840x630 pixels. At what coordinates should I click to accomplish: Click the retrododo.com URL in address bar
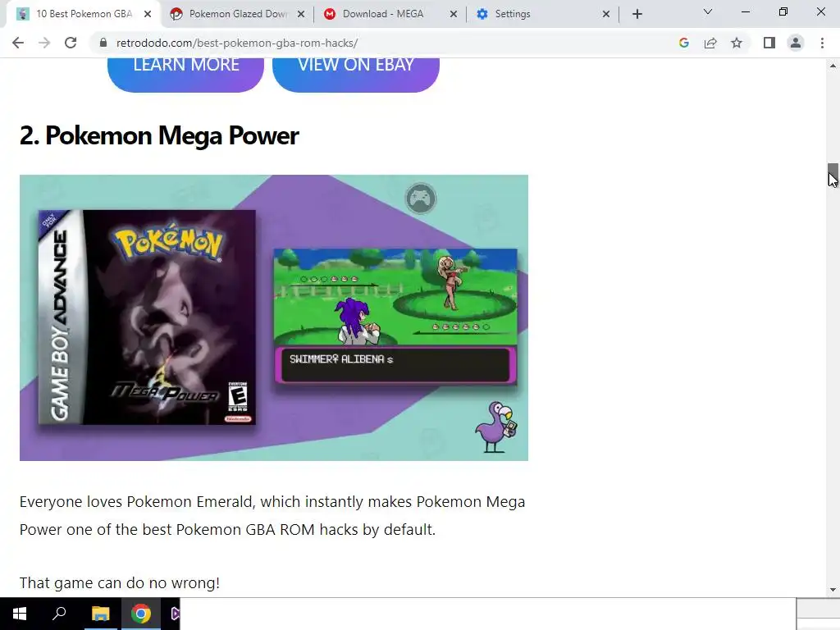point(237,43)
